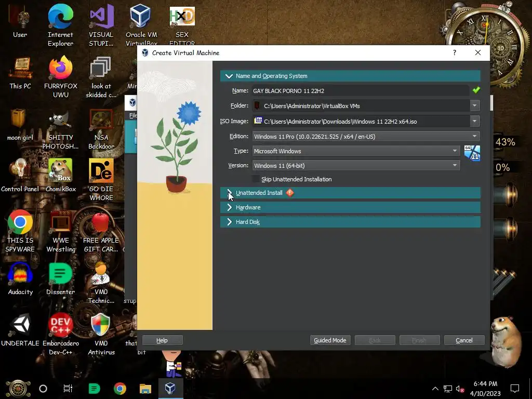Select the VMO Antivirus shield icon

point(101,334)
